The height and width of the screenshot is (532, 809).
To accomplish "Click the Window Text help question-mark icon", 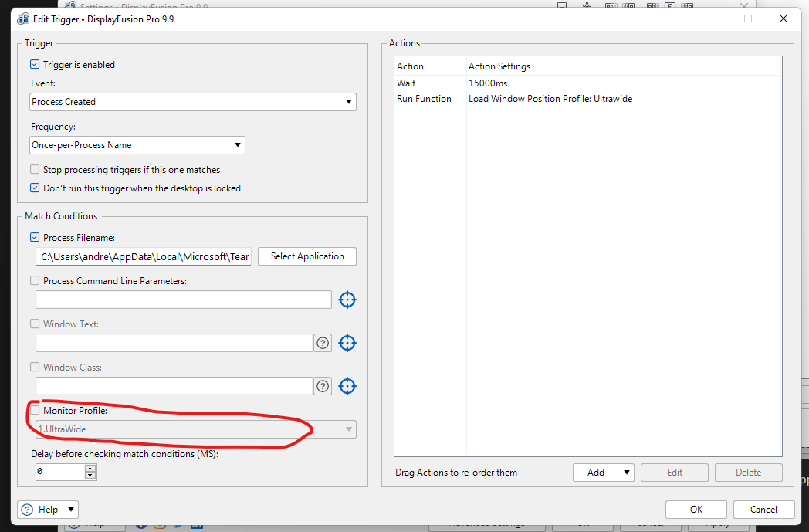I will click(x=323, y=343).
